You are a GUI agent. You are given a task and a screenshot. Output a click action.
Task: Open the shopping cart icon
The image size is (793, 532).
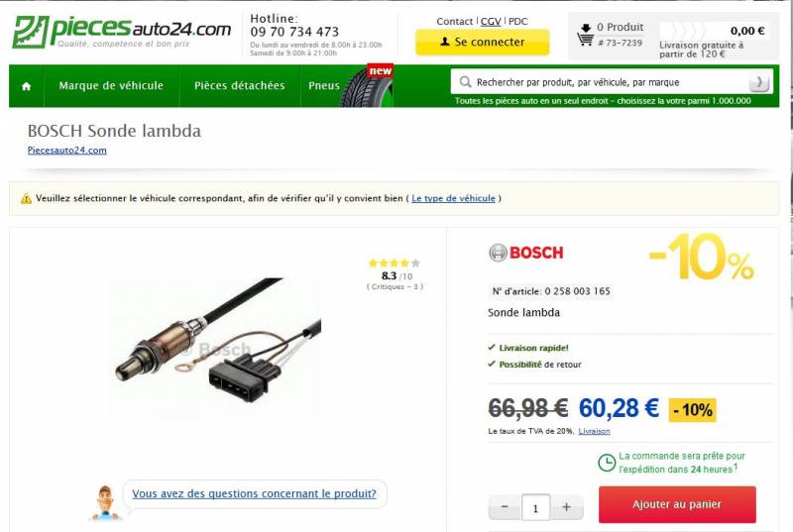tap(585, 35)
